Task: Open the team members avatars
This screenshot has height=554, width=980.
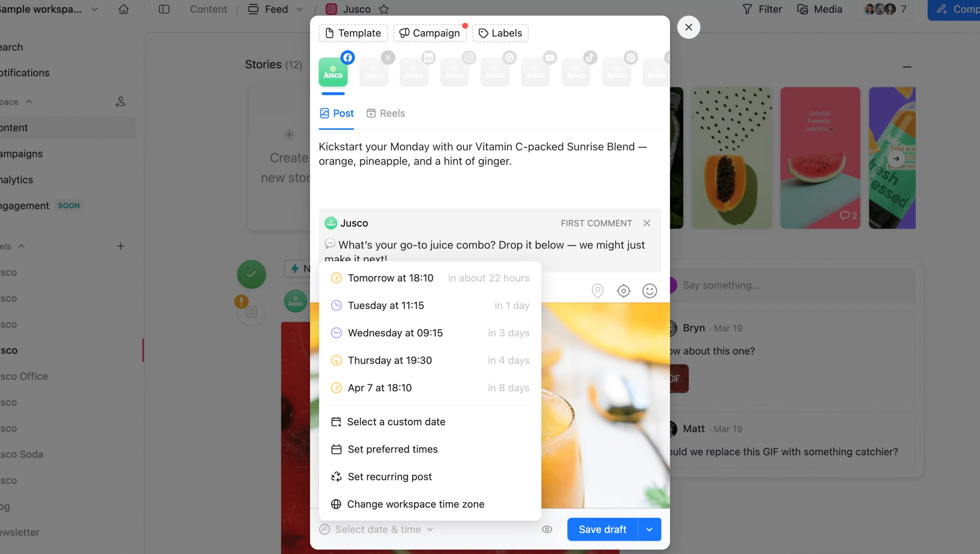Action: coord(885,9)
